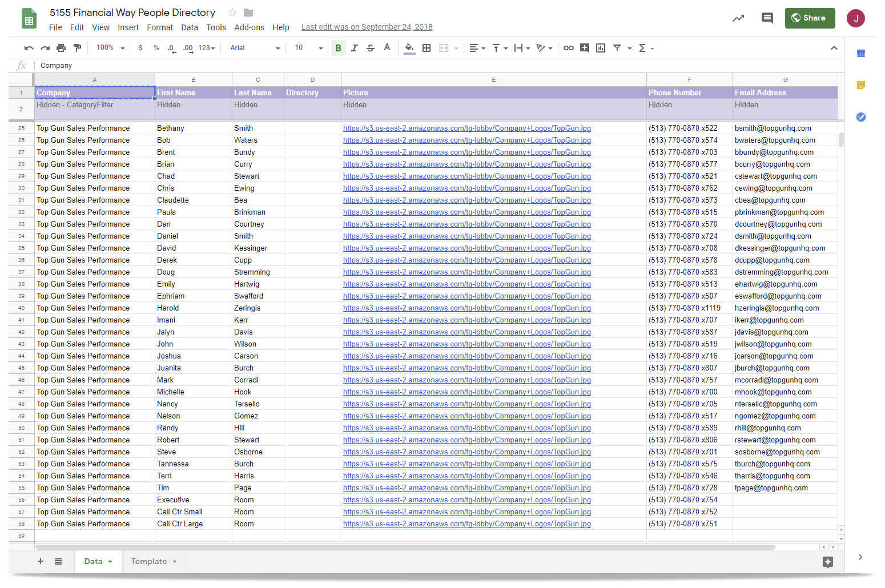Open Google Tasks in the side panel

[861, 117]
